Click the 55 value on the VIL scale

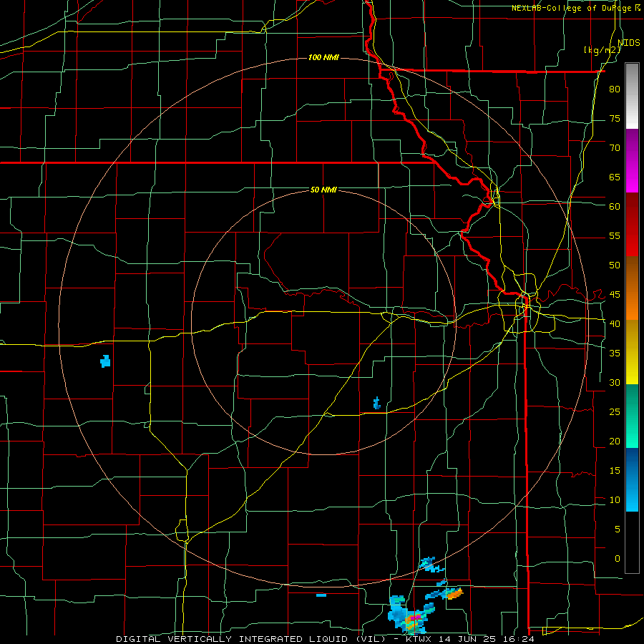pyautogui.click(x=615, y=235)
